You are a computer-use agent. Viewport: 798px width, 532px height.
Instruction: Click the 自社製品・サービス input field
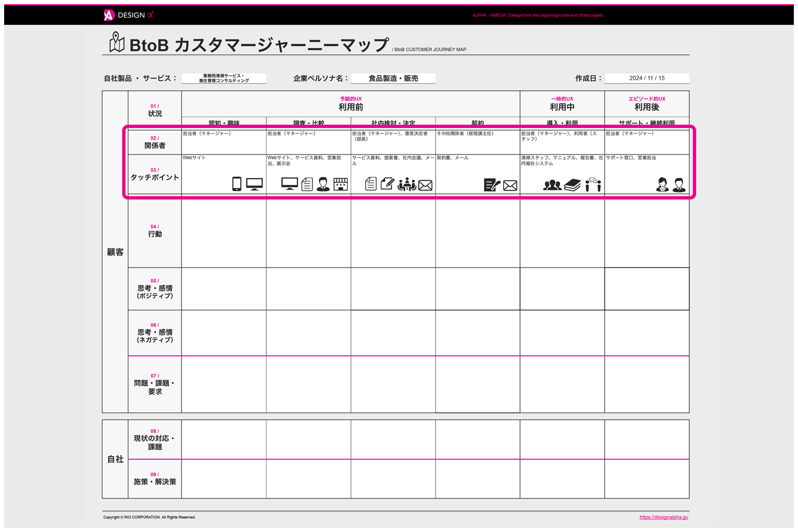click(x=224, y=78)
